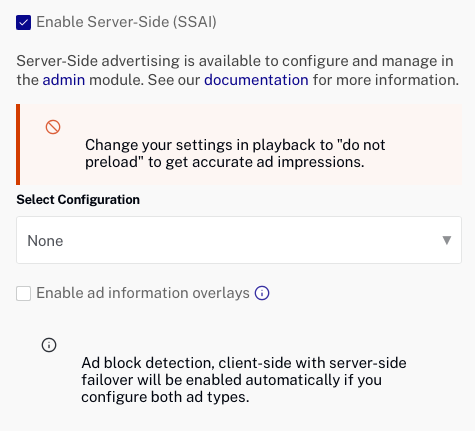Open the documentation link
The image size is (475, 431).
pyautogui.click(x=256, y=80)
